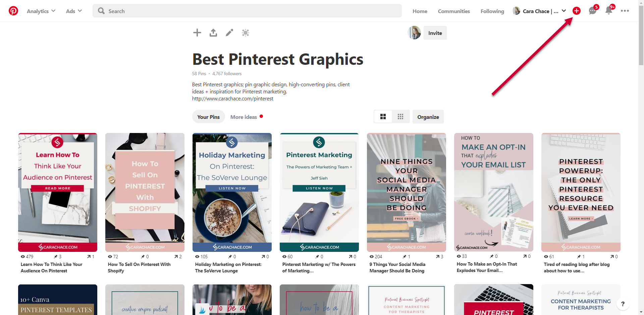Expand the account dropdown chevron

coord(564,11)
